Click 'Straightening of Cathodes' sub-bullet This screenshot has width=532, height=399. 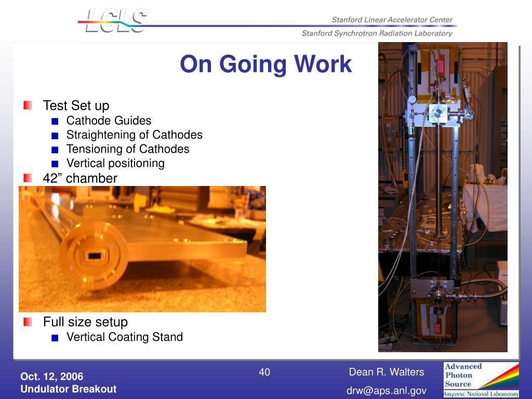[135, 135]
